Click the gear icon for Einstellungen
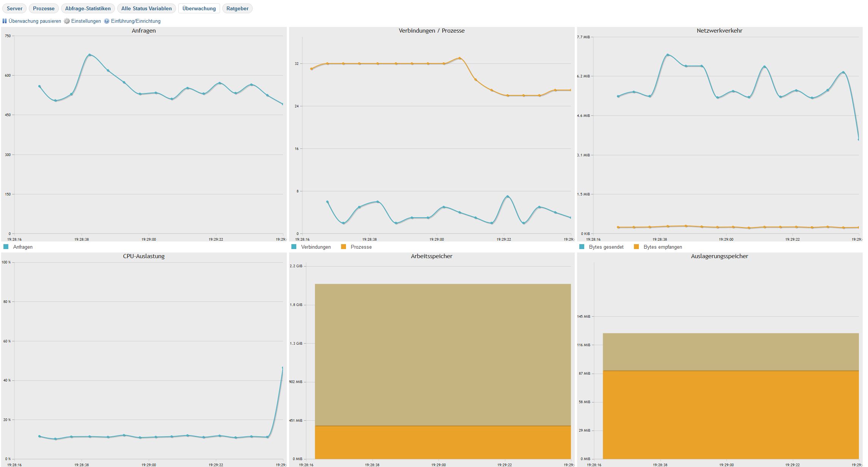The image size is (868, 467). [x=67, y=21]
